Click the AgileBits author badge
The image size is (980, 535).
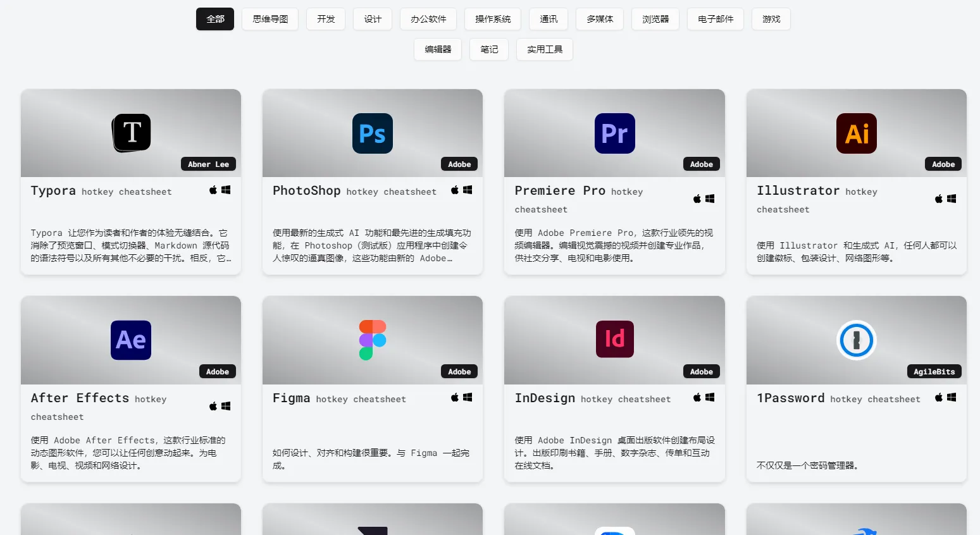pyautogui.click(x=934, y=371)
